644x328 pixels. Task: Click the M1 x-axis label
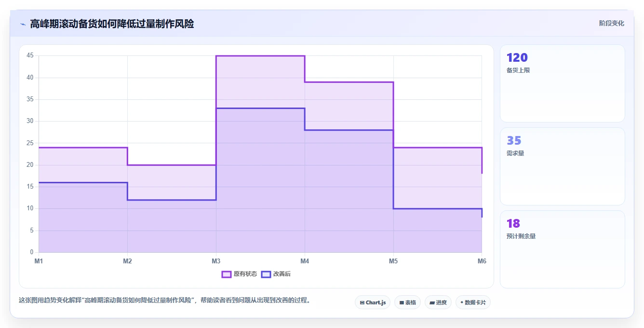tap(39, 261)
